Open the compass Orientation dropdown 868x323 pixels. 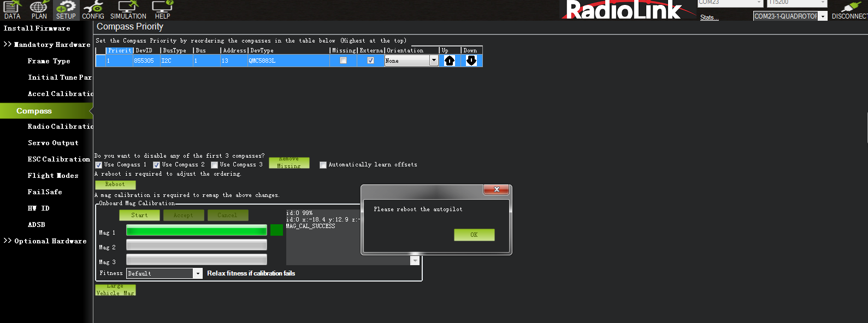pyautogui.click(x=434, y=61)
